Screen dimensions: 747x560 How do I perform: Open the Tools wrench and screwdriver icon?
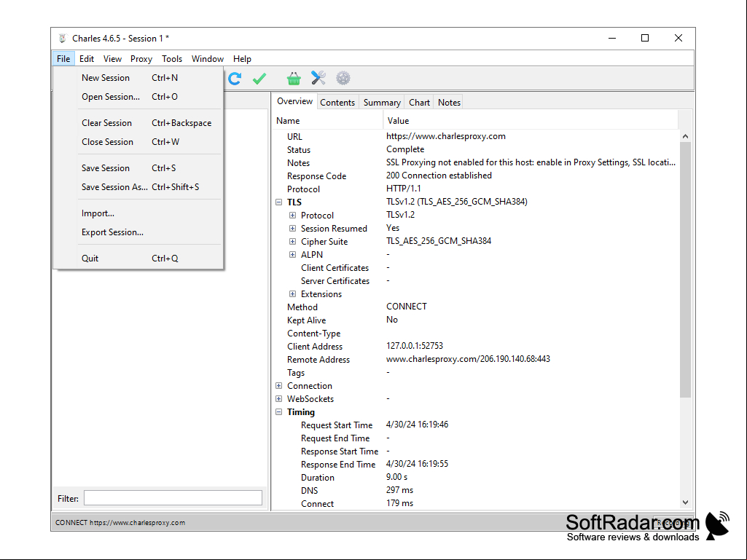click(x=318, y=78)
